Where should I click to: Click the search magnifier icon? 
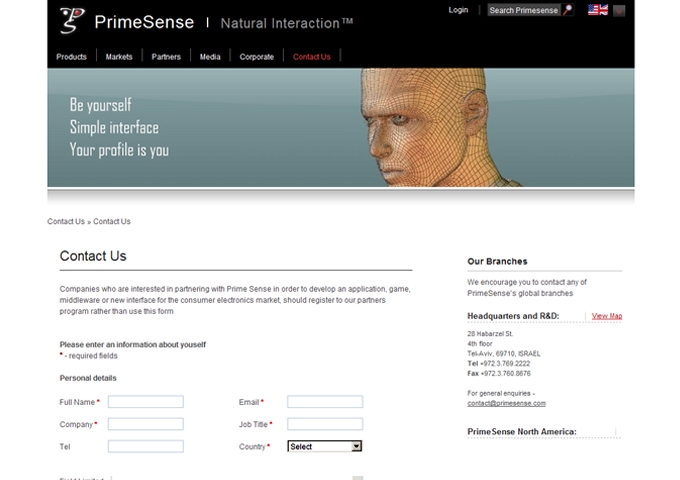pyautogui.click(x=567, y=10)
